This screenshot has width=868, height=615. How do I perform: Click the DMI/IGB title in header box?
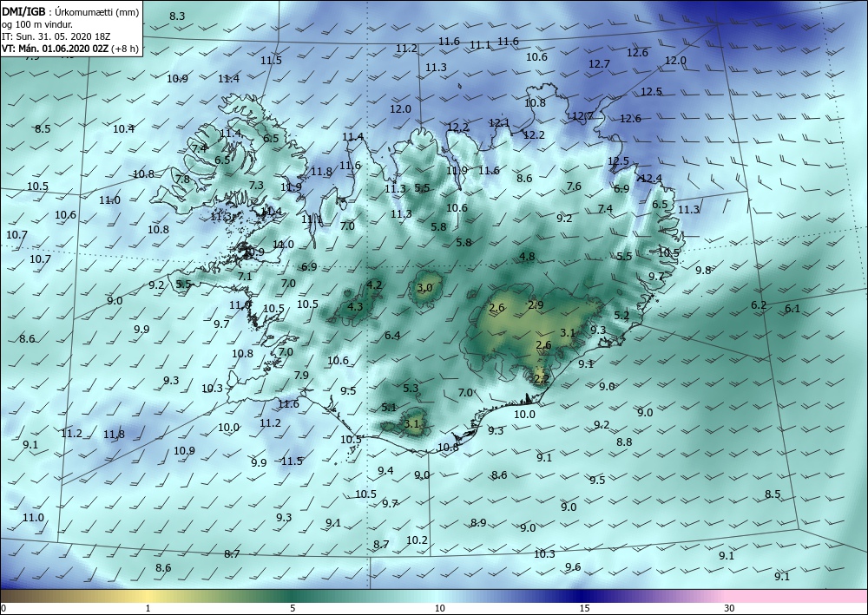pyautogui.click(x=24, y=12)
